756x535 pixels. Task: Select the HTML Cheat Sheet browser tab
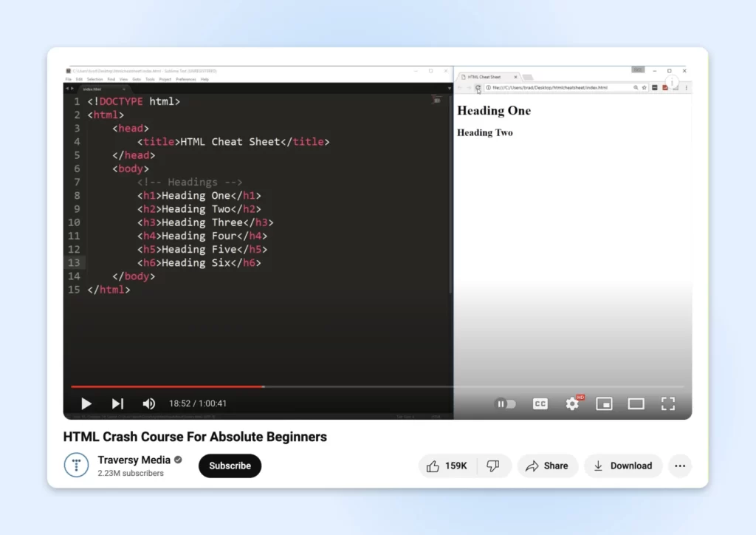point(488,77)
